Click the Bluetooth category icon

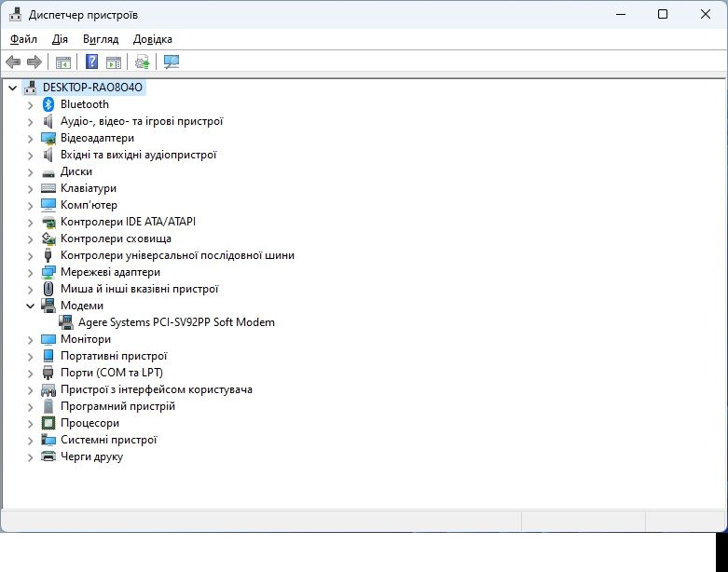pyautogui.click(x=48, y=104)
